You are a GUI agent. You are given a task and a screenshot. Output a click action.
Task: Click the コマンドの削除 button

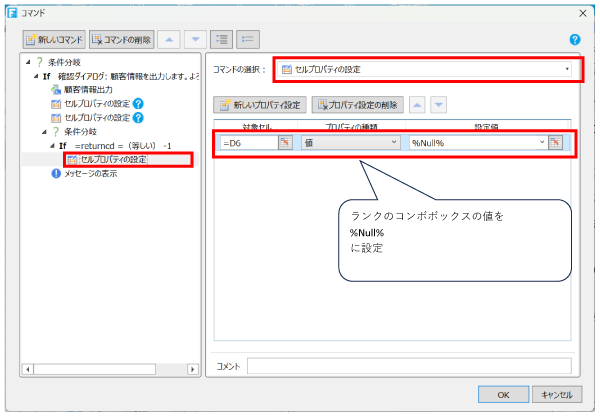(122, 39)
